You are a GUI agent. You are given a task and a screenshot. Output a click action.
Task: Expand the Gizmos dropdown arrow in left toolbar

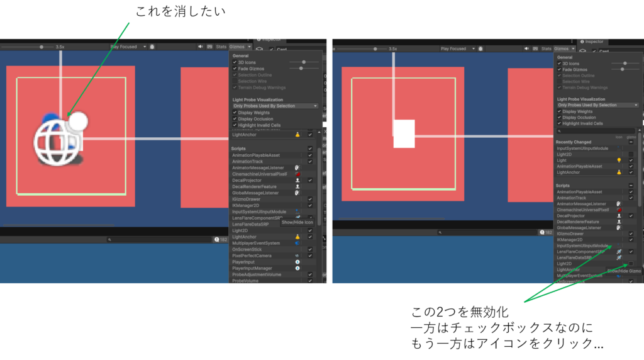pos(250,47)
